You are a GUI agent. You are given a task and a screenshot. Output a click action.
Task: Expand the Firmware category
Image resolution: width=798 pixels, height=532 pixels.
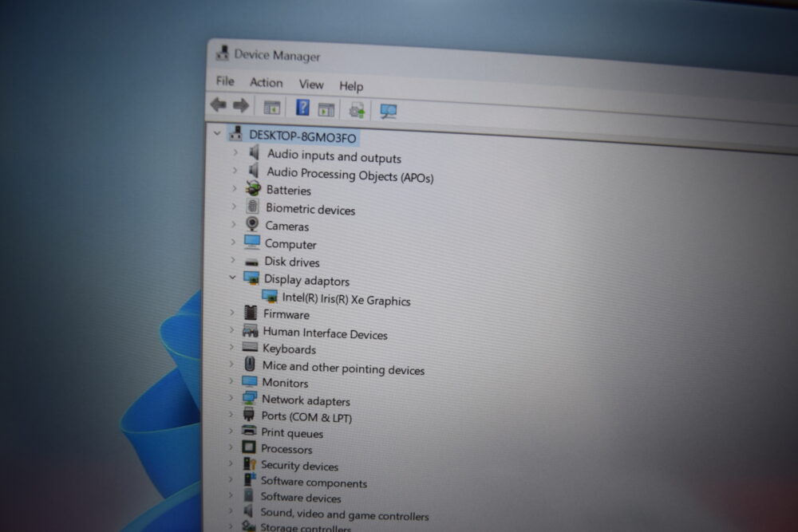(x=232, y=313)
